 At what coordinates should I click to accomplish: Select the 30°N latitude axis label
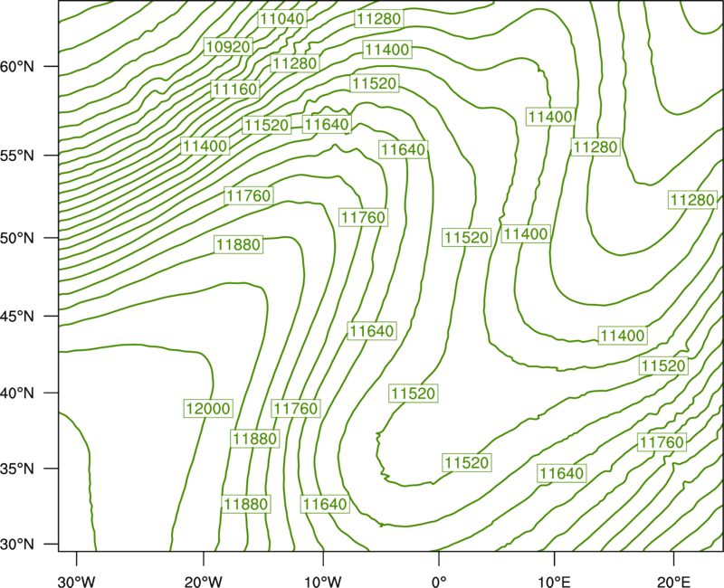click(16, 545)
